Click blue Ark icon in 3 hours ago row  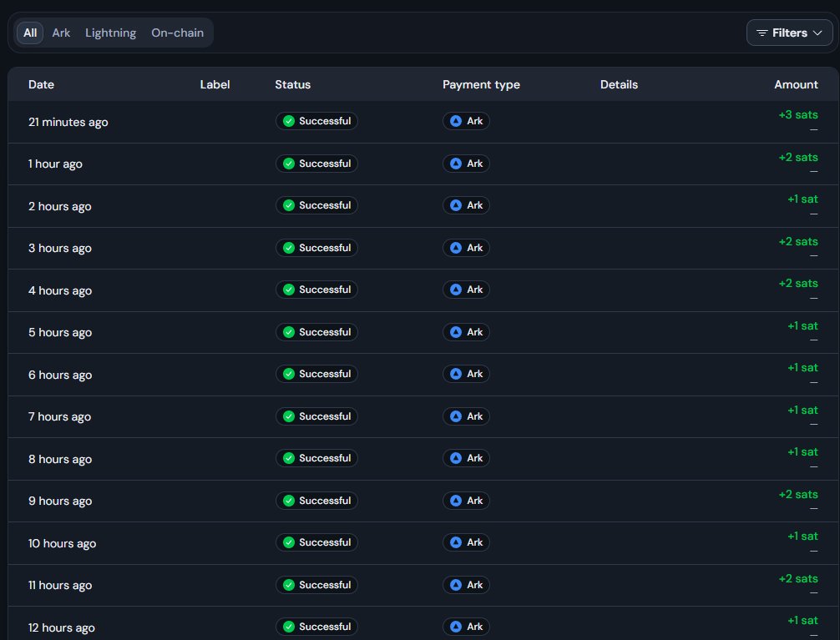pyautogui.click(x=456, y=248)
